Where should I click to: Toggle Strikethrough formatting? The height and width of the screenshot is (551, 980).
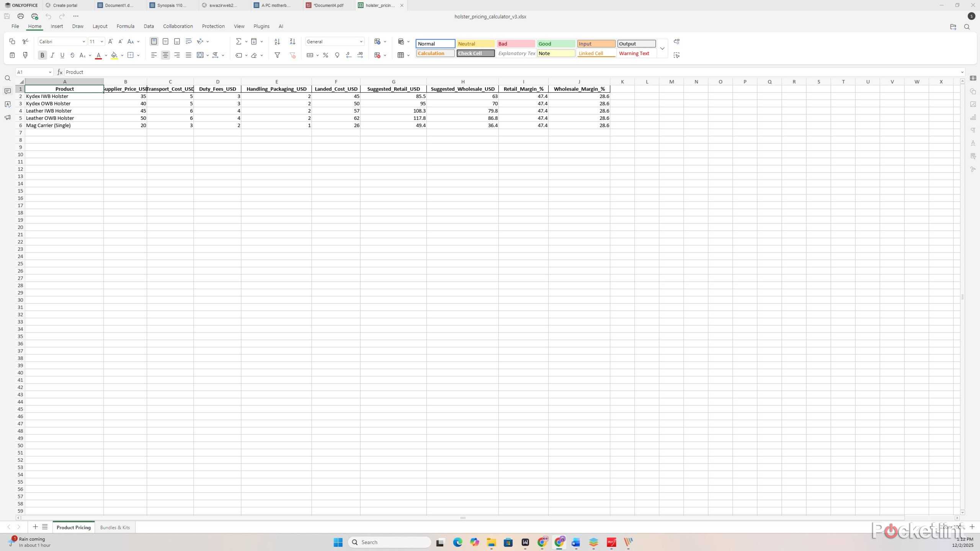[x=72, y=55]
